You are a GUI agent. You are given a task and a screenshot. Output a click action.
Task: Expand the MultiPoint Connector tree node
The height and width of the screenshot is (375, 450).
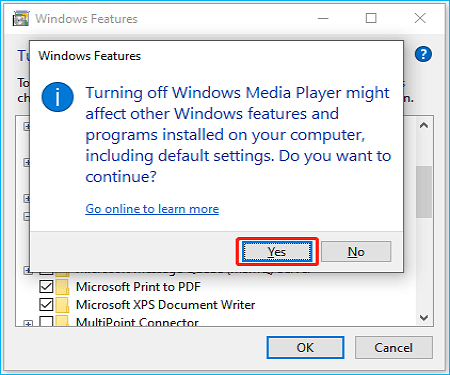click(x=28, y=323)
